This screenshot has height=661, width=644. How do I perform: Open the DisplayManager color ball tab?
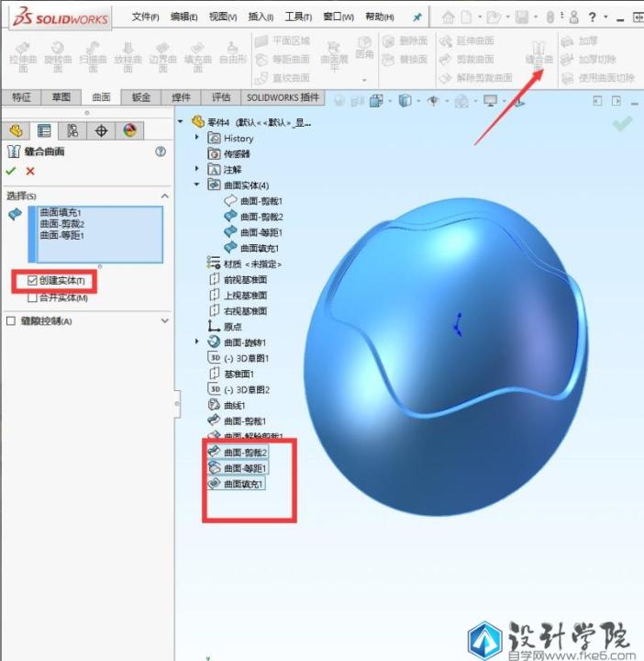129,130
